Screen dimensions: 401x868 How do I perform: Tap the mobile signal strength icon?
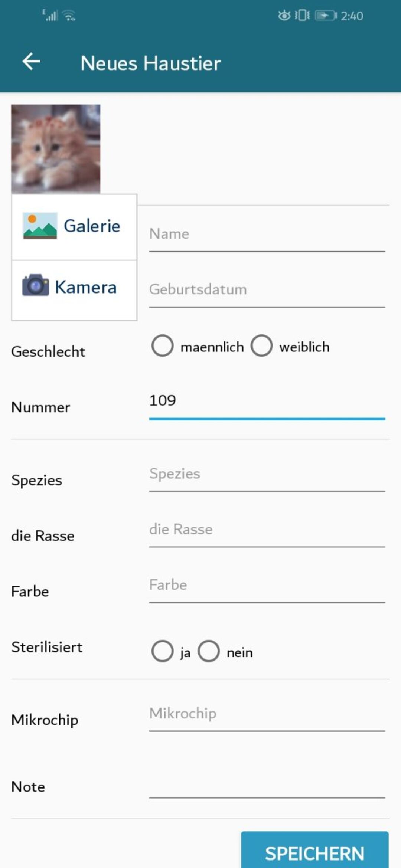click(50, 16)
